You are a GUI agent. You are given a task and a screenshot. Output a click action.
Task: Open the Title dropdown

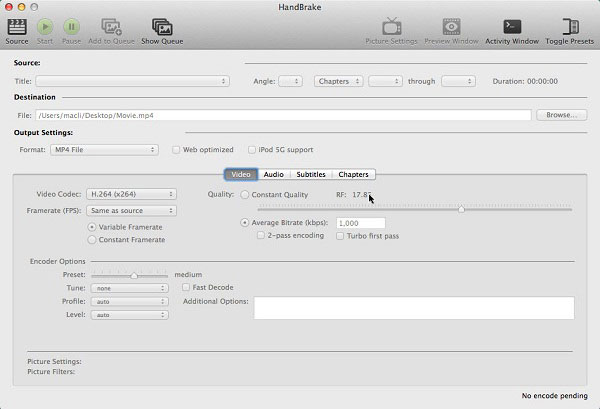(132, 81)
